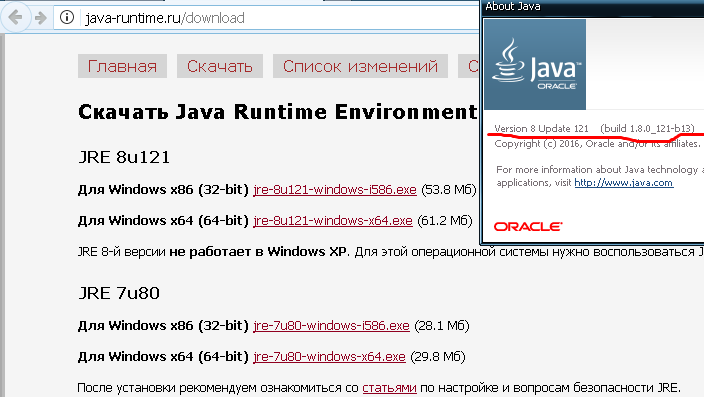Click the About Java window title bar
The height and width of the screenshot is (397, 704).
pos(593,7)
